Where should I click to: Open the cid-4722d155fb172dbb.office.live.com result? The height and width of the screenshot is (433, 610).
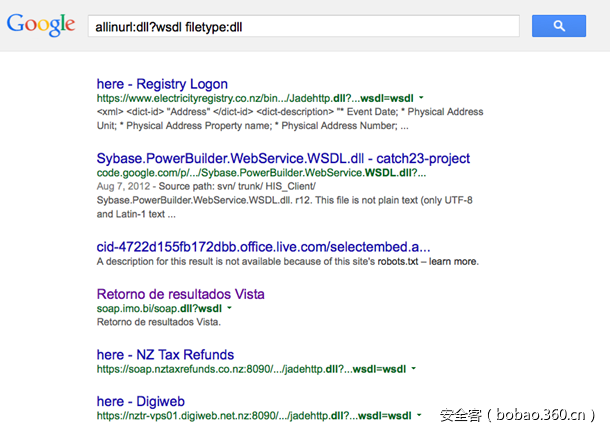263,247
